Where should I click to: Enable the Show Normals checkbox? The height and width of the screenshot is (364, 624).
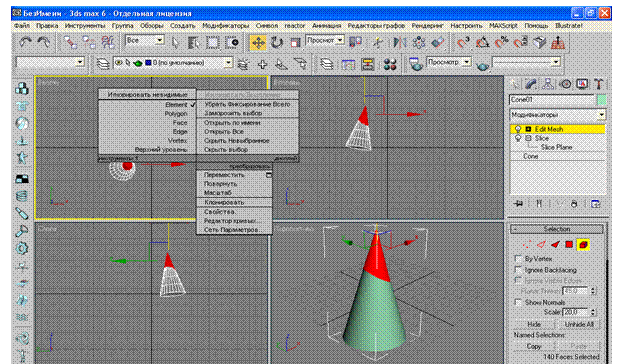(518, 302)
